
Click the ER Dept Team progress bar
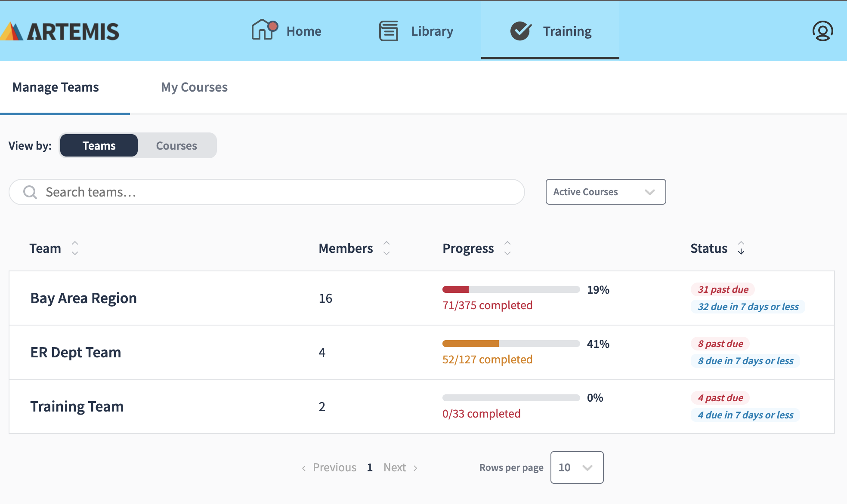point(511,344)
